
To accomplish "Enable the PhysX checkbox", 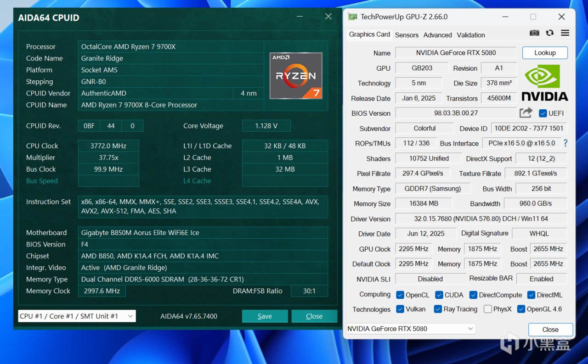I will 488,309.
